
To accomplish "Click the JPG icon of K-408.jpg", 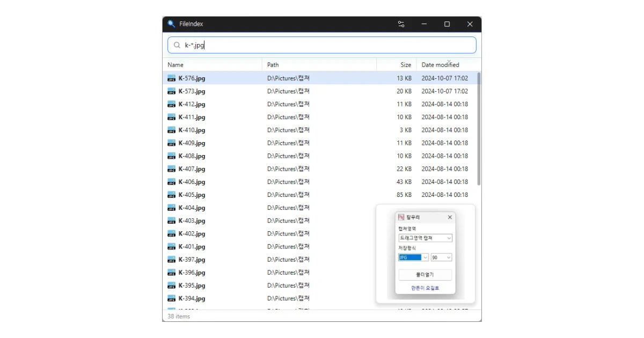I will [x=172, y=156].
